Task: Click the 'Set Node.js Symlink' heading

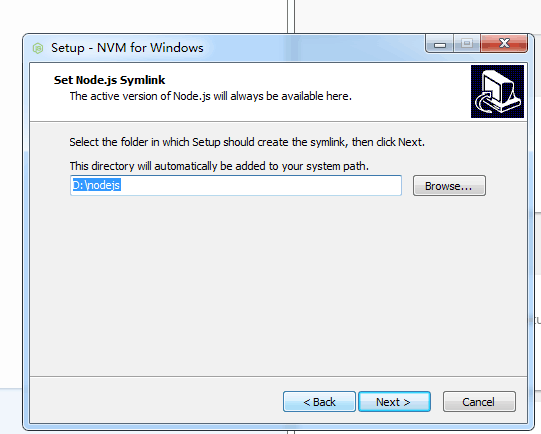Action: coord(109,80)
